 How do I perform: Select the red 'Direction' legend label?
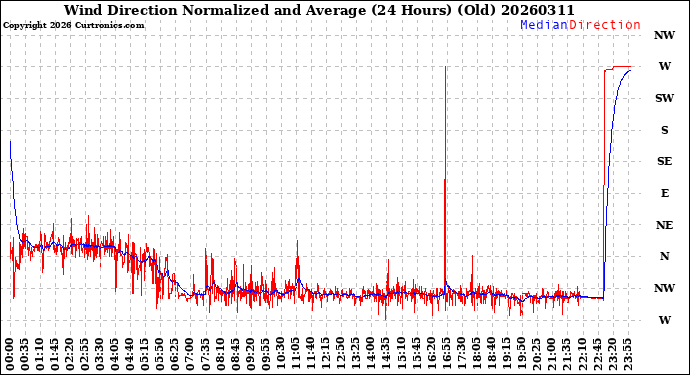[x=605, y=25]
